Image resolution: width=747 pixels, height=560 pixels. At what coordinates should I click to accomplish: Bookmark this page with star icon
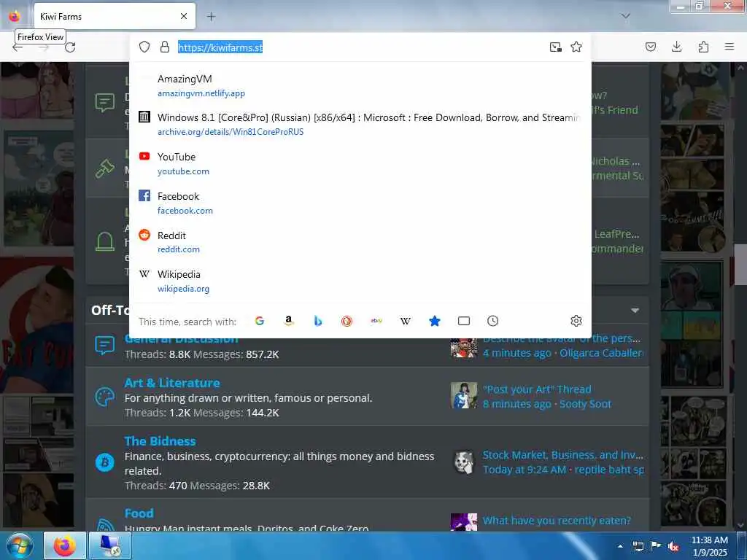576,47
